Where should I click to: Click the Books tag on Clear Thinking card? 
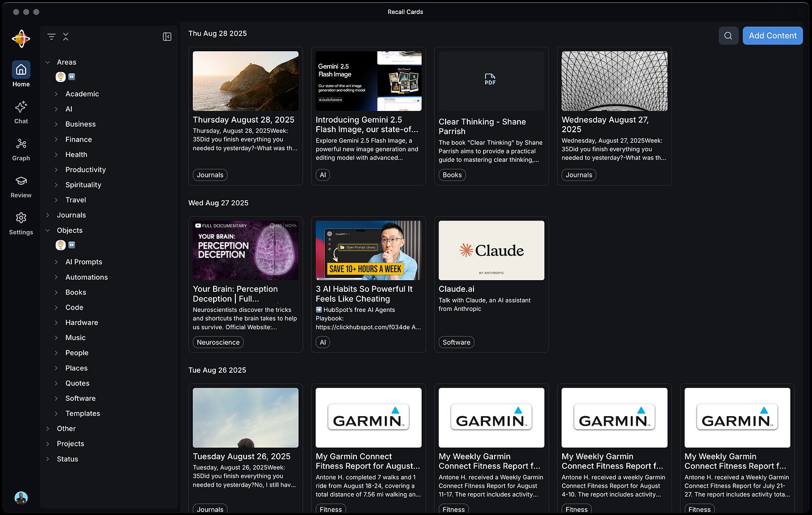452,175
